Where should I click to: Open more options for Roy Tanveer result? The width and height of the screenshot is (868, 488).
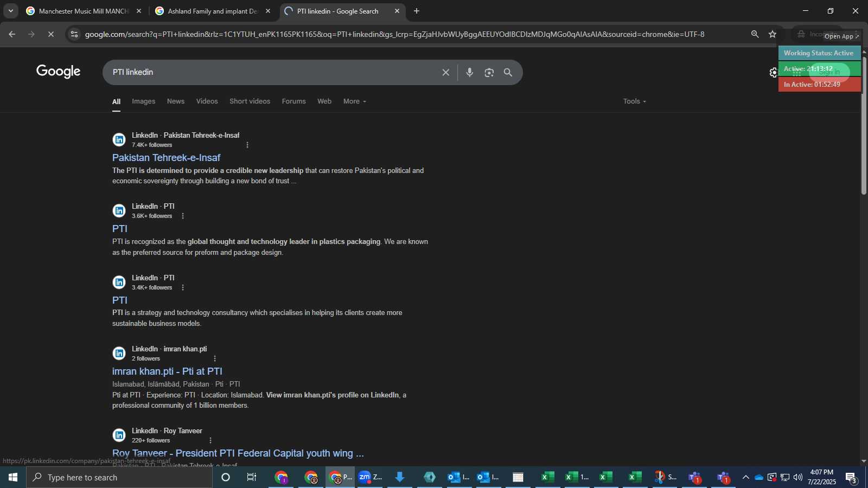tap(210, 440)
